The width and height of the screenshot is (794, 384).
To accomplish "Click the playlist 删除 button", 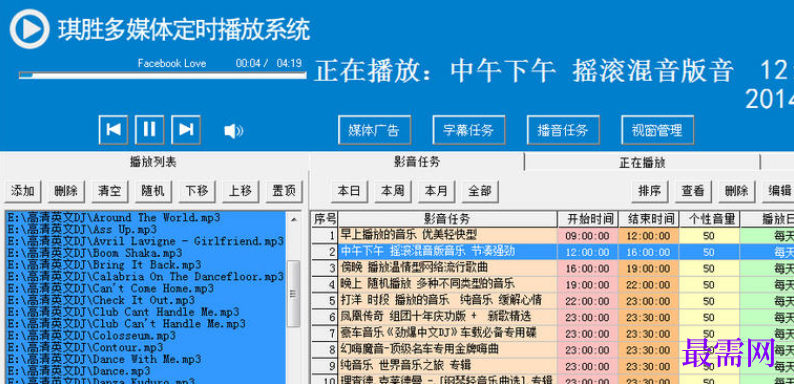I will [x=66, y=191].
